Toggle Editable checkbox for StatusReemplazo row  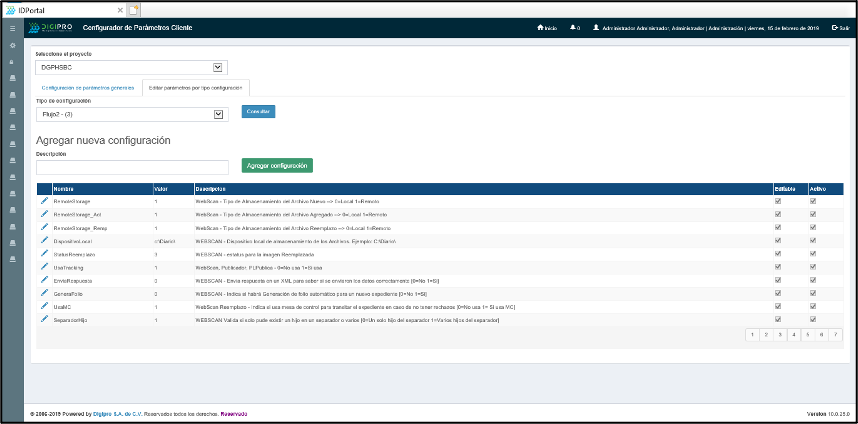coord(778,254)
